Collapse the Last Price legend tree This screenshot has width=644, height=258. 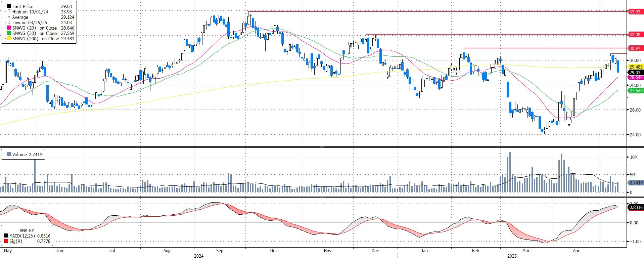5,6
